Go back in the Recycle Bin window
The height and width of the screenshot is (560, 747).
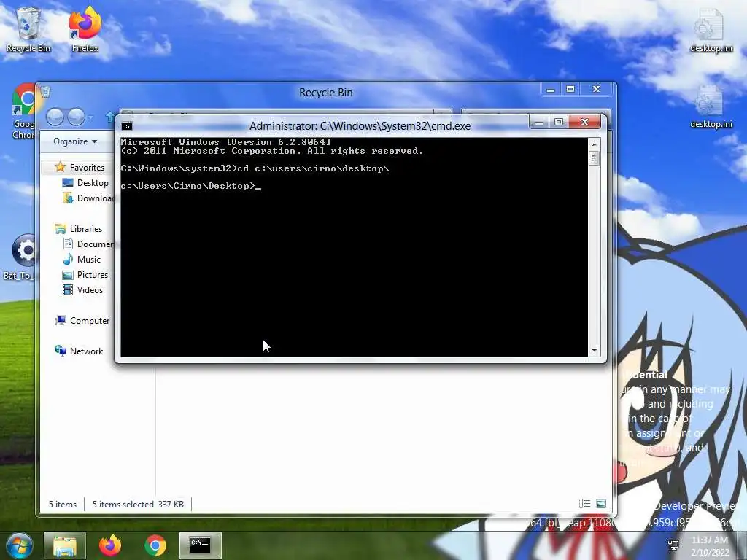tap(55, 117)
